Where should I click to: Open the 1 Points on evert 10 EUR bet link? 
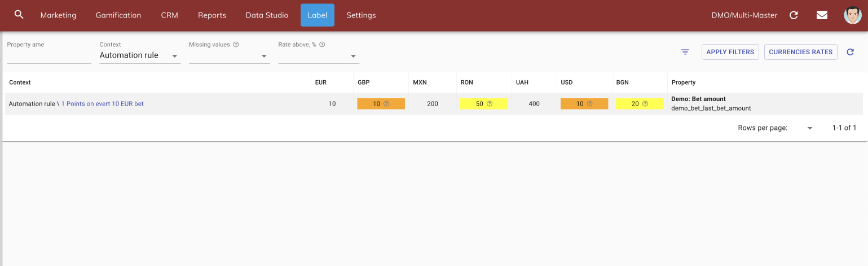[102, 104]
